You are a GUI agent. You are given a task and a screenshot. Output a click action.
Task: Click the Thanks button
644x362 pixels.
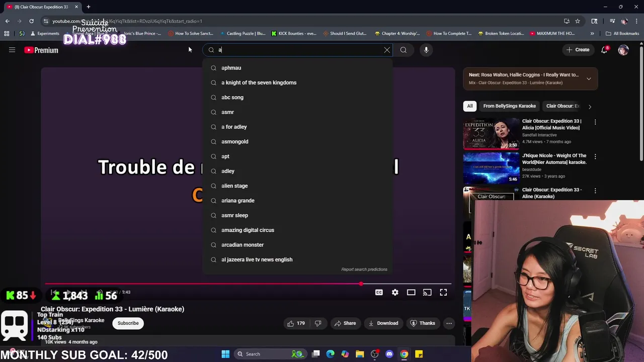[423, 323]
